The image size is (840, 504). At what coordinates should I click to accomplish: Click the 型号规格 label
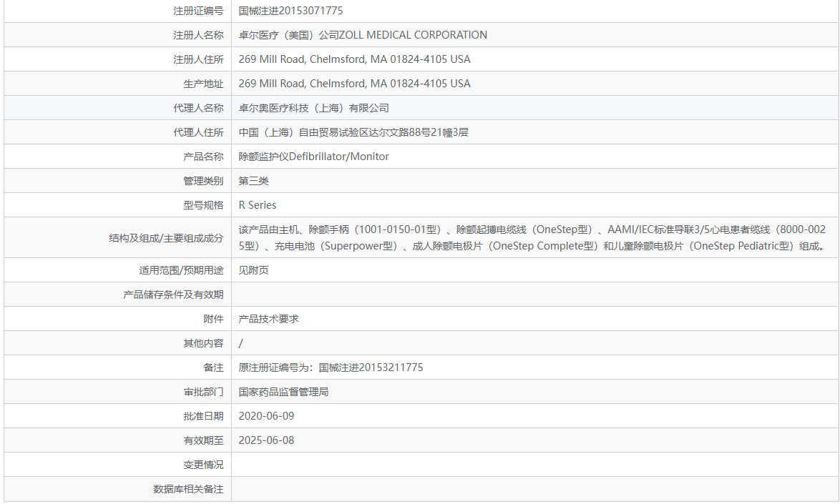point(203,205)
